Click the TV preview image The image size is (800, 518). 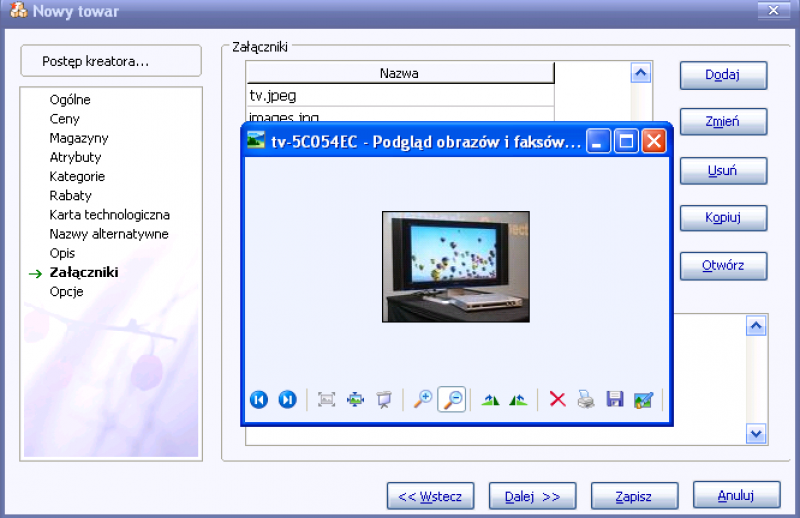(456, 266)
